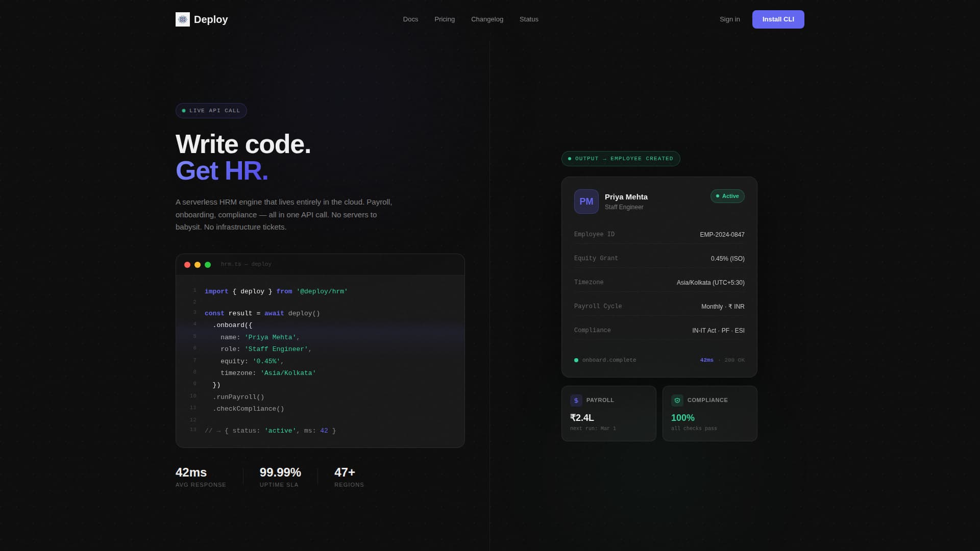Select the shield icon on the Compliance card
The height and width of the screenshot is (551, 980).
pyautogui.click(x=677, y=400)
